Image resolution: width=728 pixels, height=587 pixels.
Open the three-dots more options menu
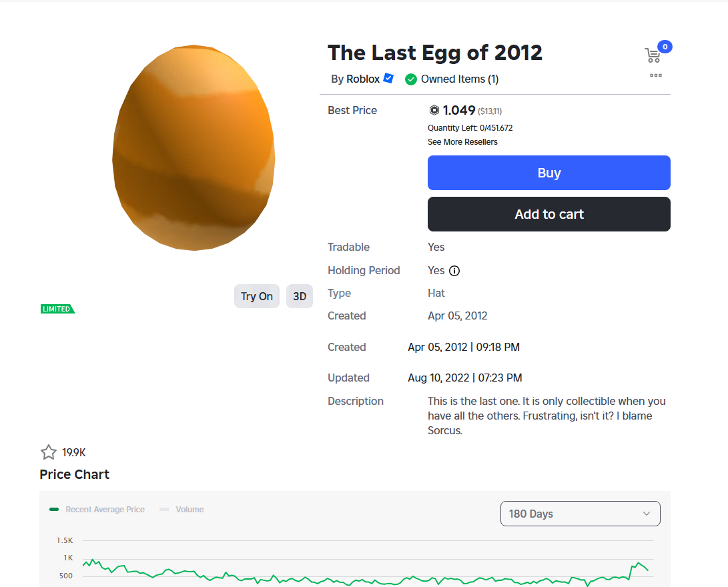(655, 75)
